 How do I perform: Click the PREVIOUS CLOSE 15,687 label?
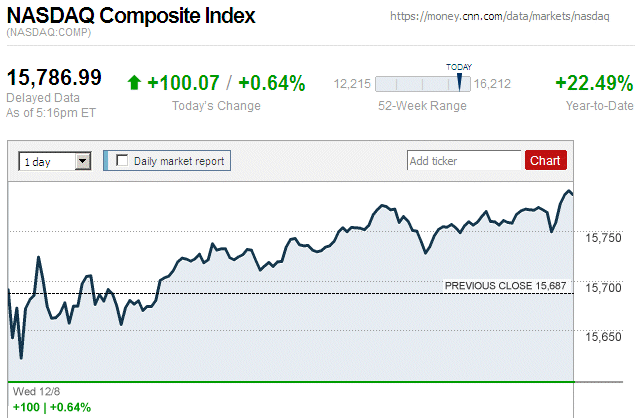point(505,286)
